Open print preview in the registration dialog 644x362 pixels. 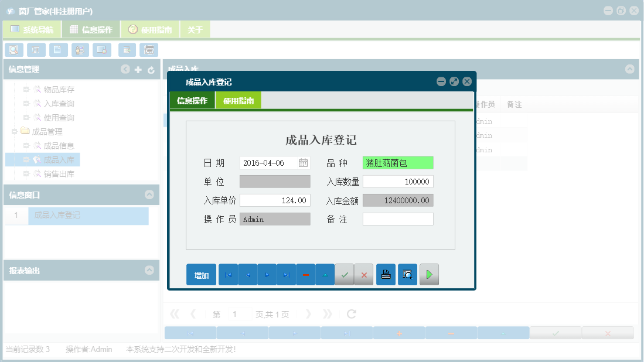coord(407,274)
